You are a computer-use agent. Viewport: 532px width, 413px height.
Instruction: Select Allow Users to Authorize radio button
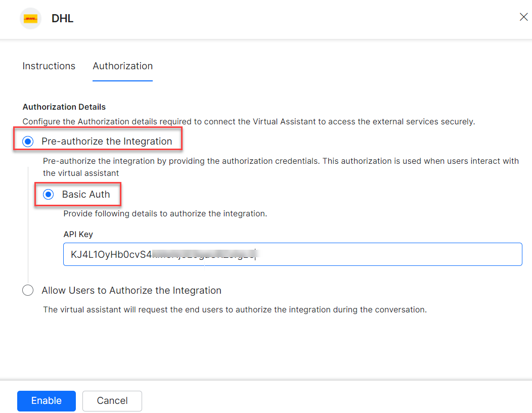coord(28,291)
